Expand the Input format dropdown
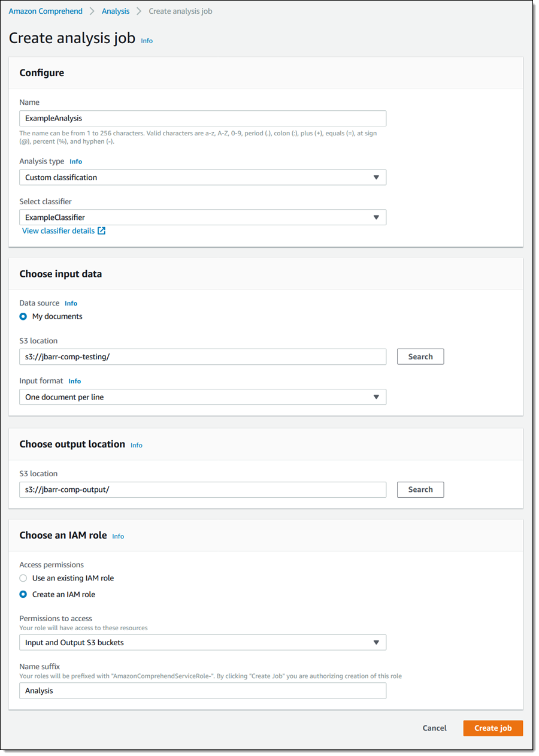 pos(202,397)
